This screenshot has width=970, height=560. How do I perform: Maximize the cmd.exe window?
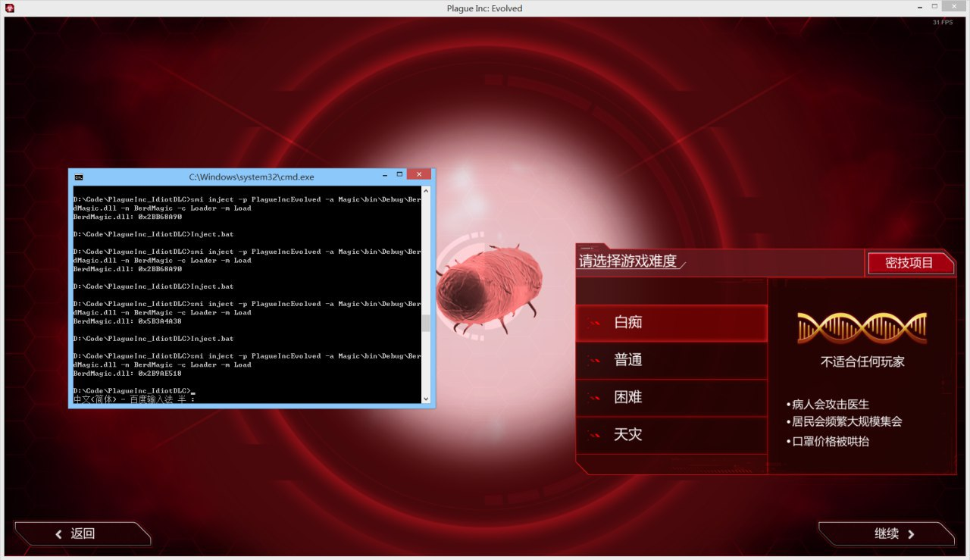[x=399, y=176]
